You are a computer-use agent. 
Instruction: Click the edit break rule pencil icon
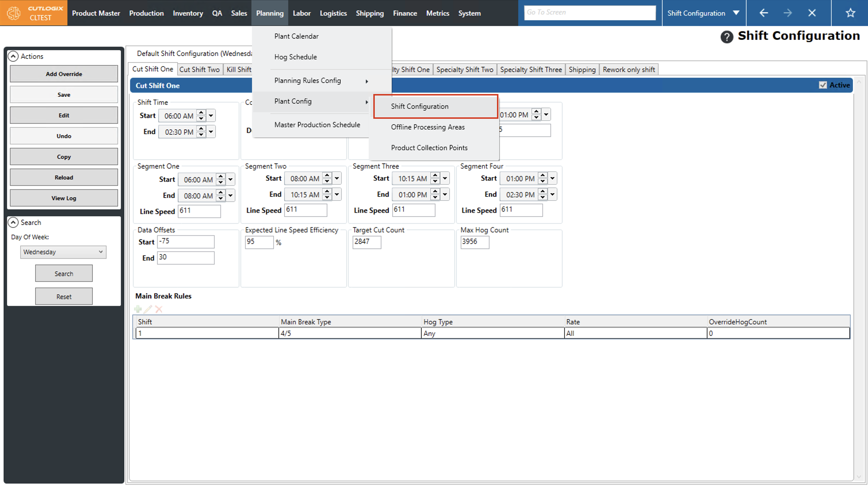[x=148, y=309]
